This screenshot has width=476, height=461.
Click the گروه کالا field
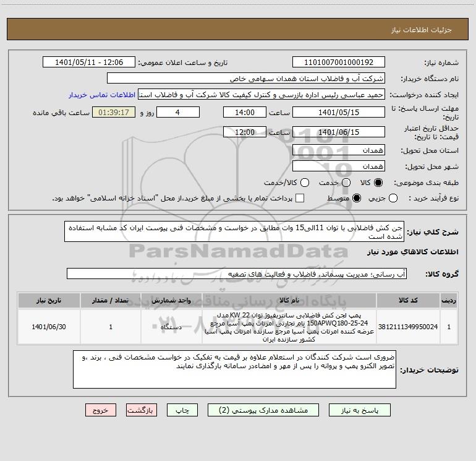[237, 274]
